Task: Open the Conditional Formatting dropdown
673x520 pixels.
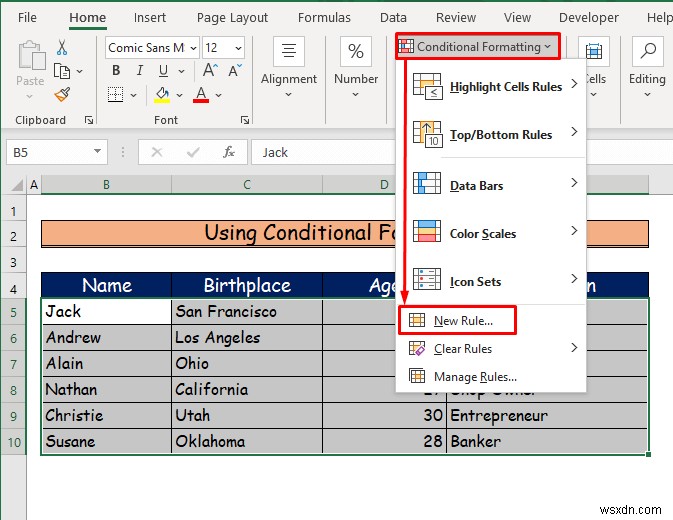Action: tap(478, 46)
